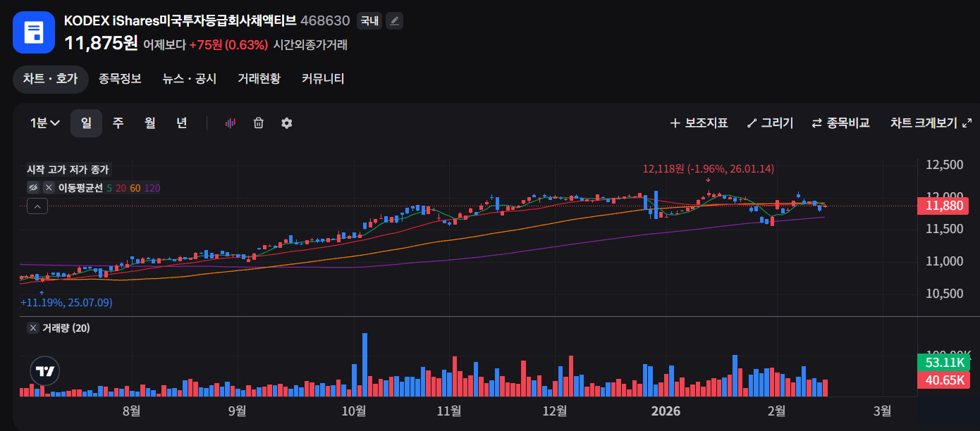Viewport: 980px width, 431px height.
Task: Click the KODEX iShares미국투자등급회사채액티브 title
Action: (180, 20)
